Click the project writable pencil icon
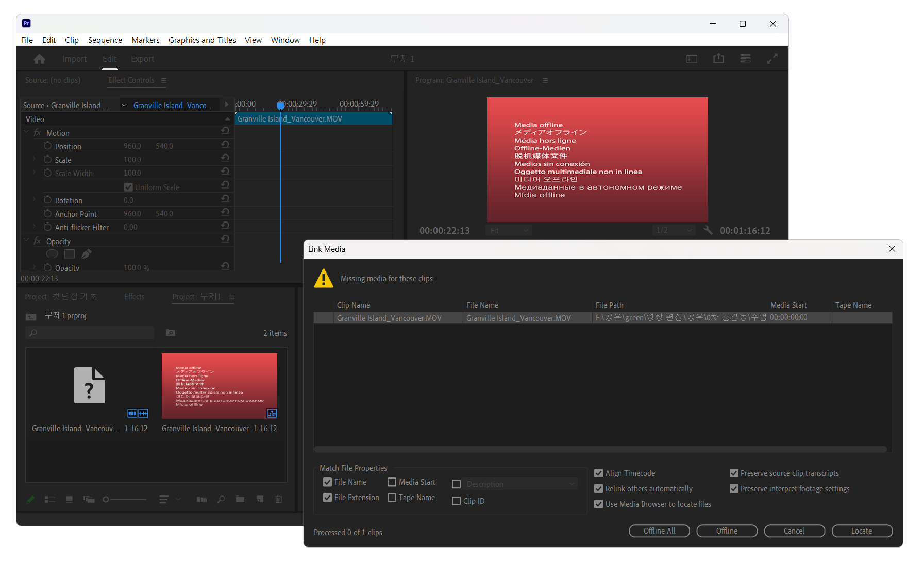Viewport: 924px width, 564px height. point(30,499)
